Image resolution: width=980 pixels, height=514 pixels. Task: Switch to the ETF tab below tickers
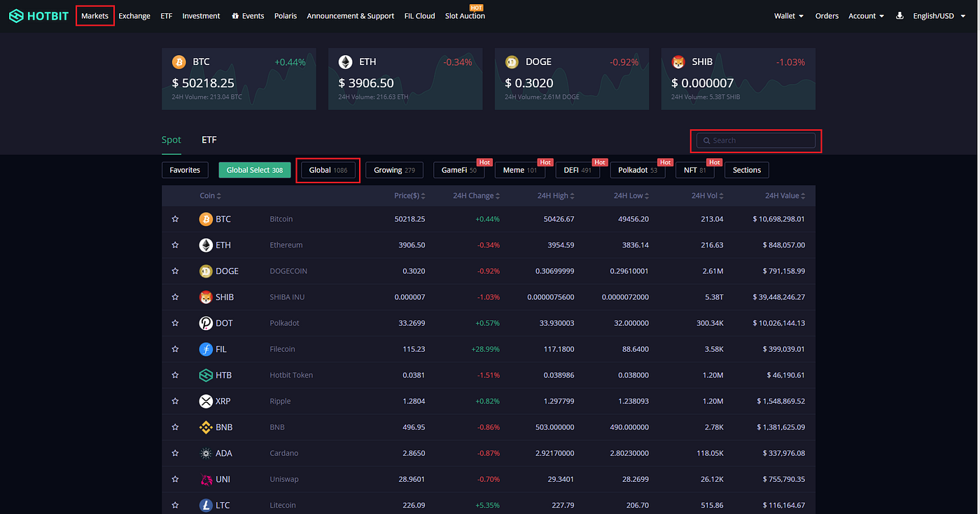click(x=209, y=140)
